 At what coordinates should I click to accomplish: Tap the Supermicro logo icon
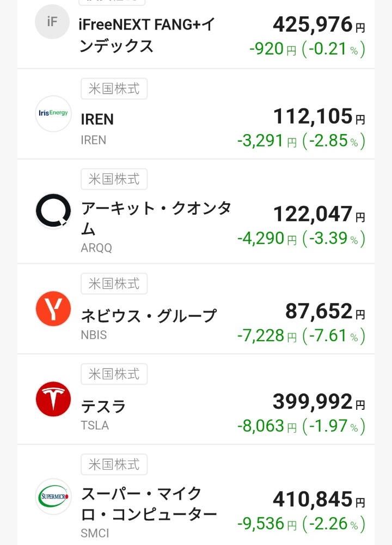coord(53,496)
